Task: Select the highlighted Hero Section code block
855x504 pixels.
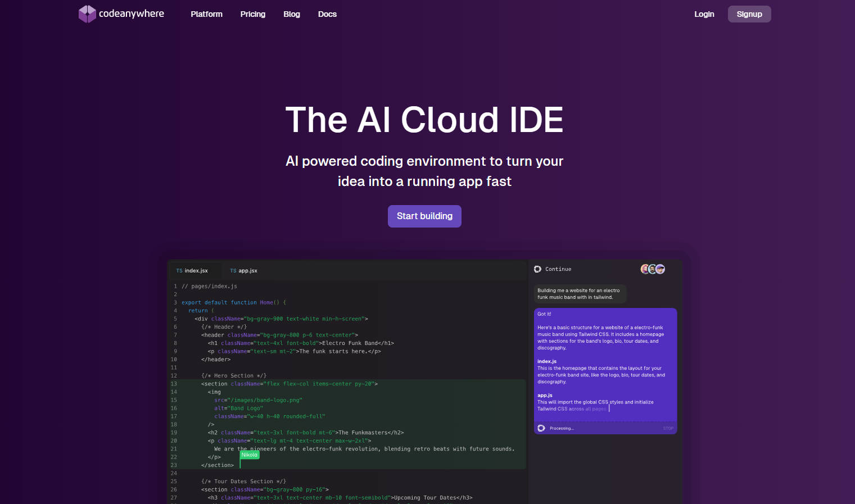Action: pyautogui.click(x=349, y=424)
